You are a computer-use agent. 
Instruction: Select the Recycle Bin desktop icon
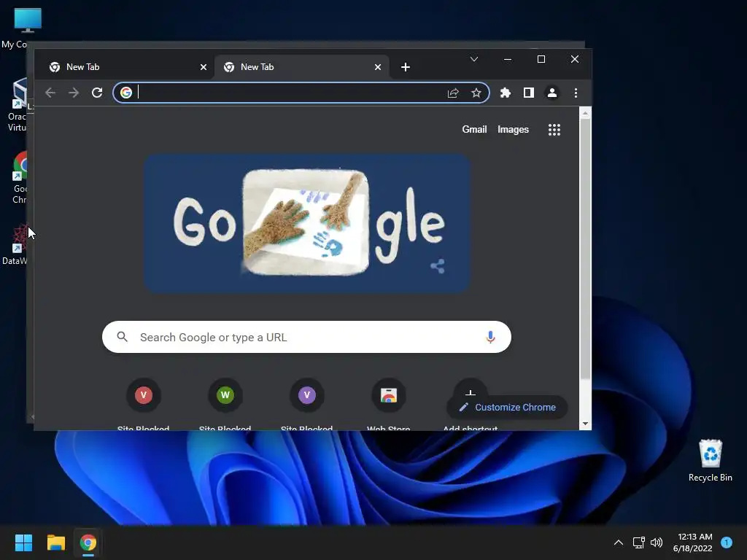point(711,461)
